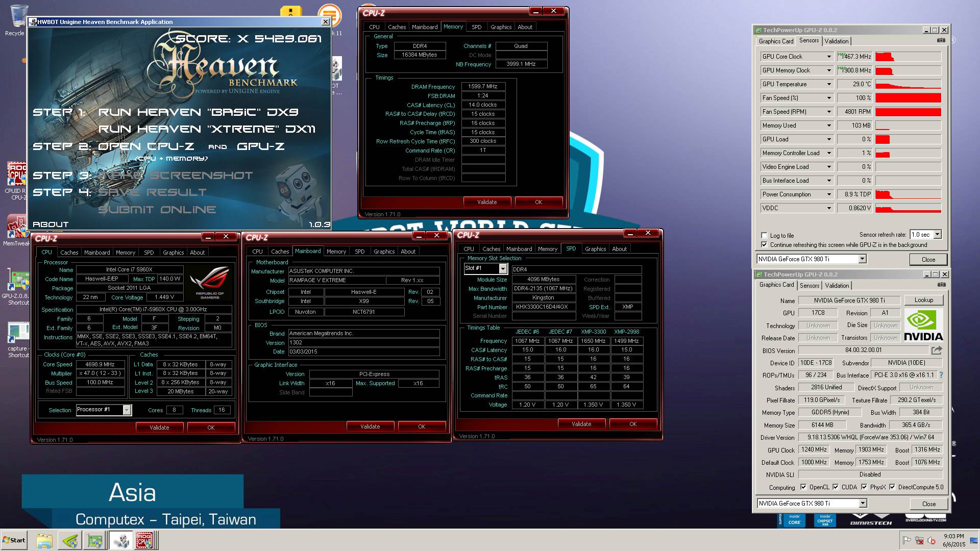Toggle the DirectCompute 5.0 checkbox
Screen dimensions: 980x551
tap(892, 487)
